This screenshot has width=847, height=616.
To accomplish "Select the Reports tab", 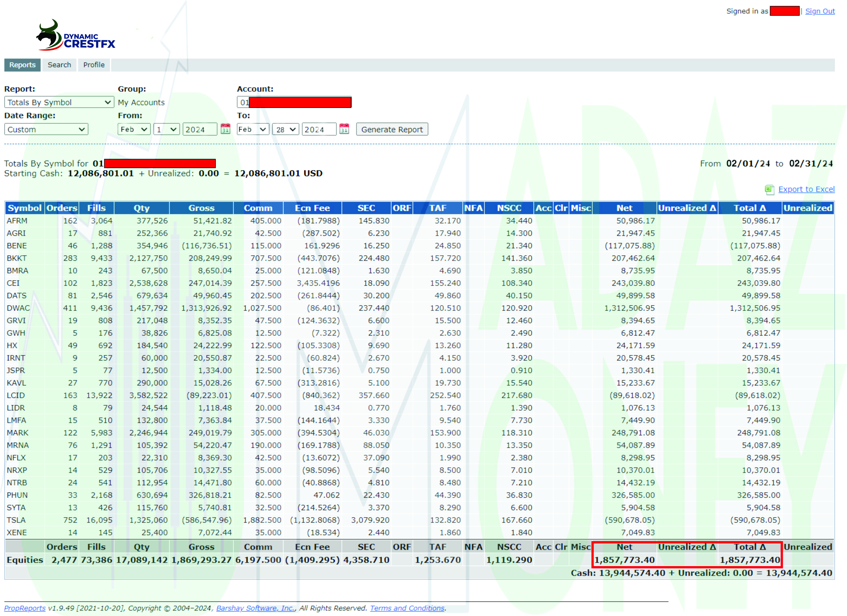I will click(x=22, y=65).
